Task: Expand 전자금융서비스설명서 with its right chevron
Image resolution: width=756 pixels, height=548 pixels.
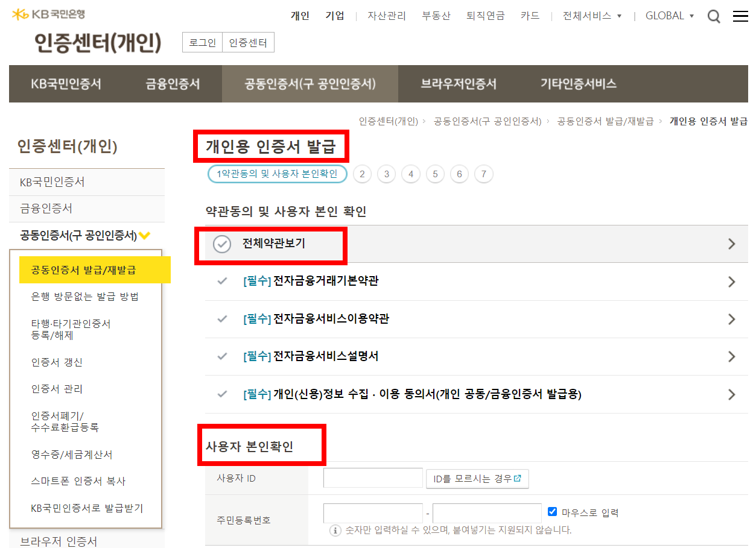Action: 732,357
